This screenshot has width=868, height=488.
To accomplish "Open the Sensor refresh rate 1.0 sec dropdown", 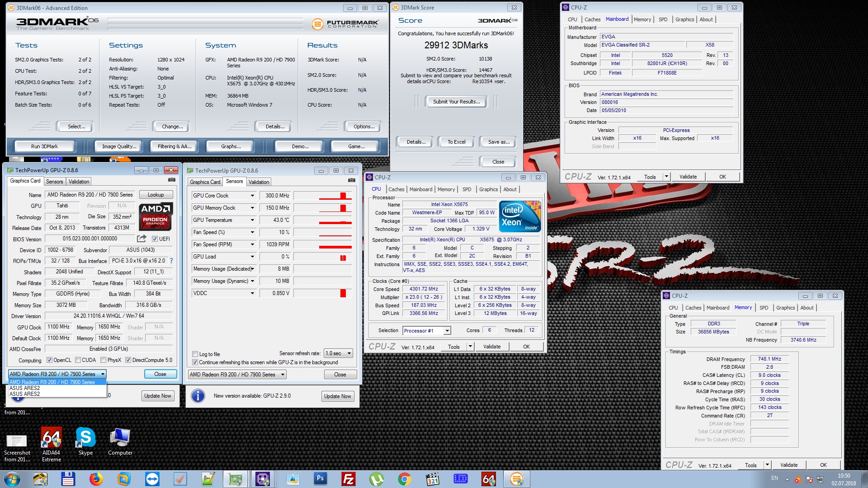I will 338,353.
